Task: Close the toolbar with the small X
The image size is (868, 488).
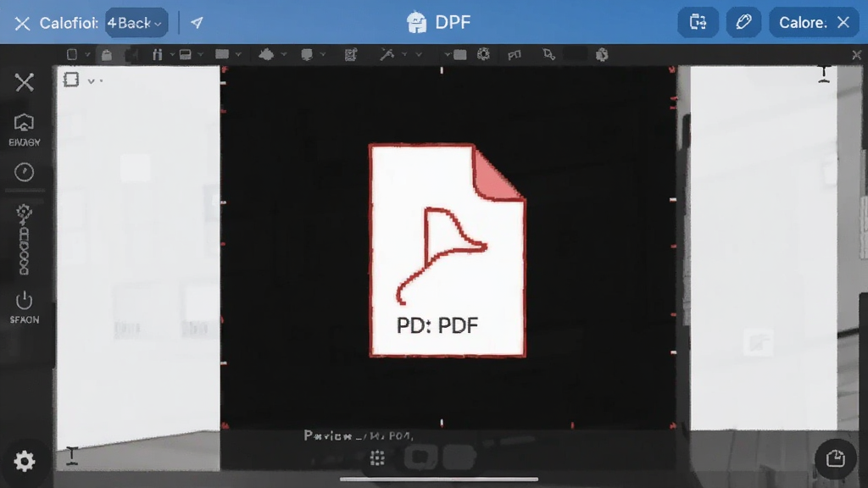Action: point(856,55)
